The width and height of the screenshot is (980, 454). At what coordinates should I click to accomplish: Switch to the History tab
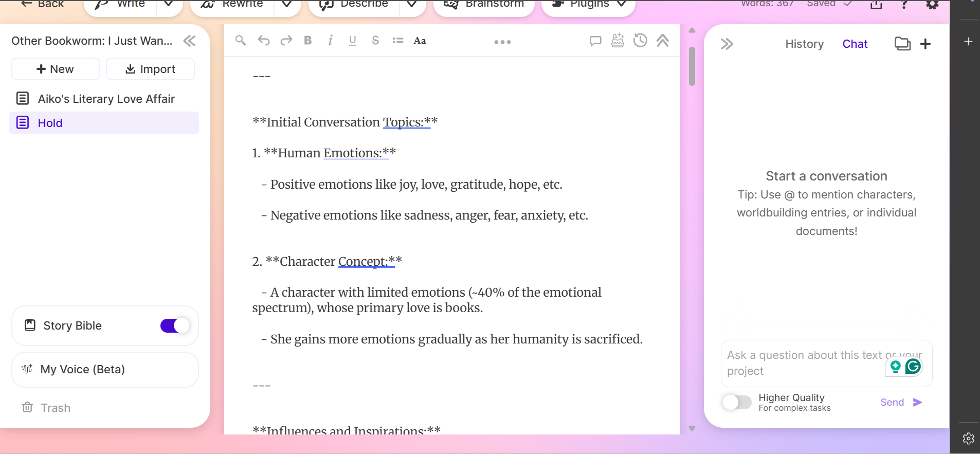[804, 44]
